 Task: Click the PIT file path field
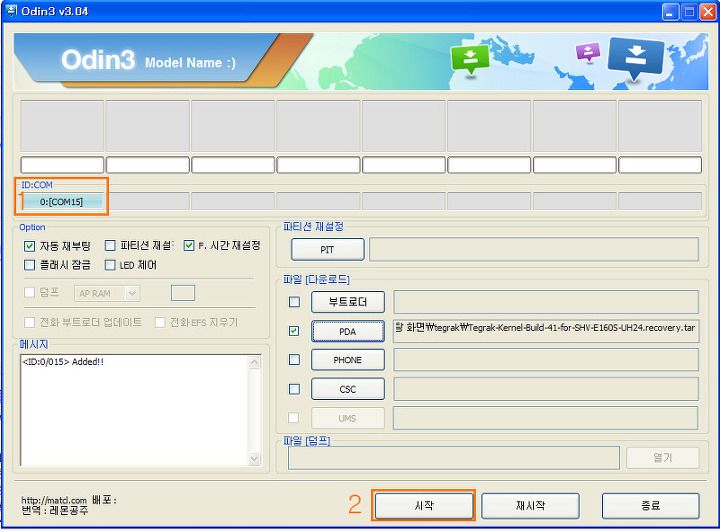[534, 249]
